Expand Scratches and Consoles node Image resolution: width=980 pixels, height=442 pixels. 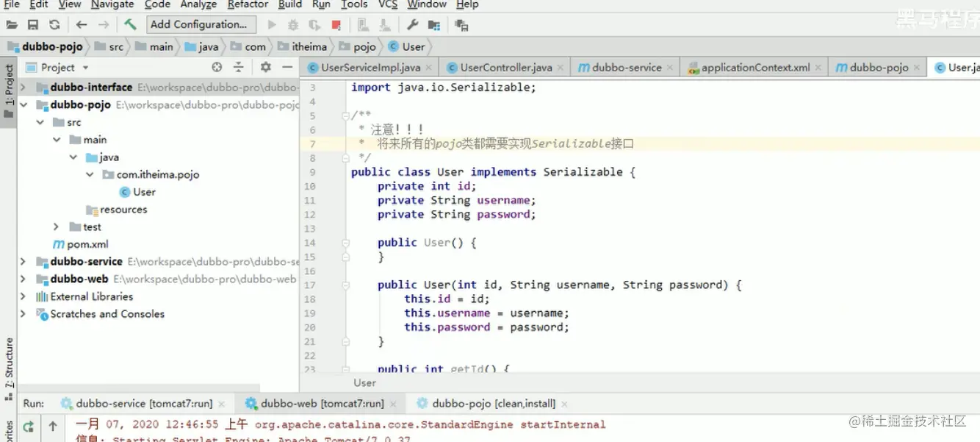23,314
